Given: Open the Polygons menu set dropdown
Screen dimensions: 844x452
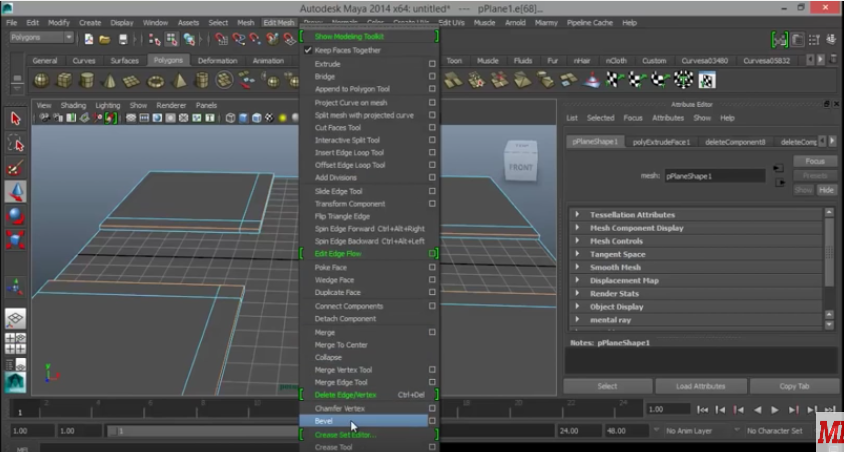Looking at the screenshot, I should [41, 37].
